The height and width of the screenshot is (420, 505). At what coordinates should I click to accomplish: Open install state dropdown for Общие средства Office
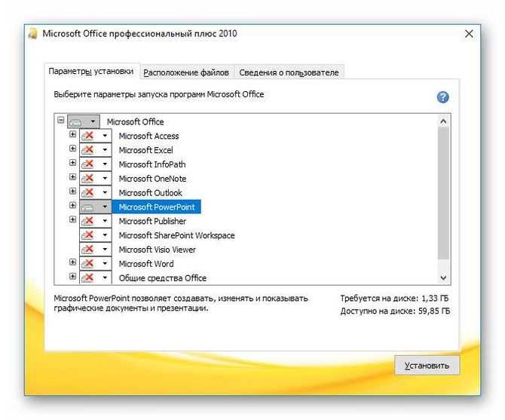pyautogui.click(x=96, y=277)
